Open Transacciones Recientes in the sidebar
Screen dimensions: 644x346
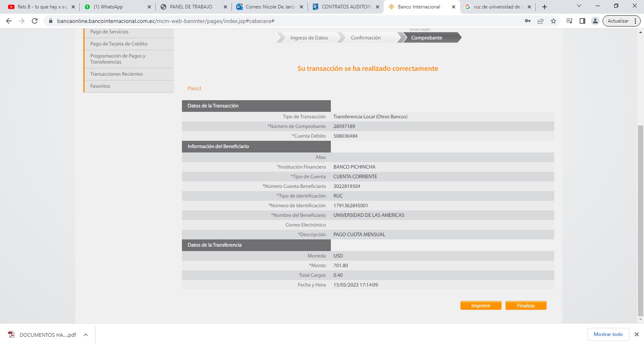click(116, 74)
